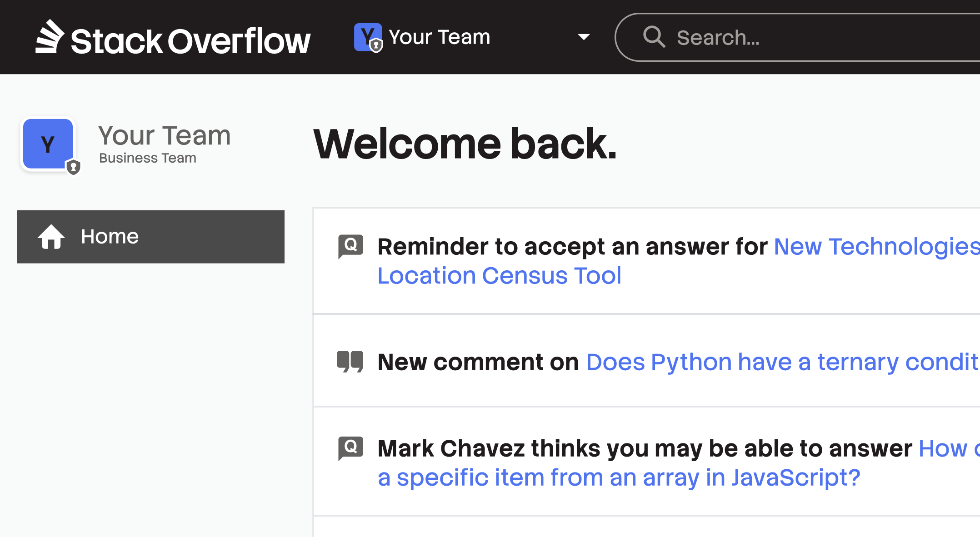
Task: Click the small Y team avatar in header
Action: pyautogui.click(x=367, y=37)
